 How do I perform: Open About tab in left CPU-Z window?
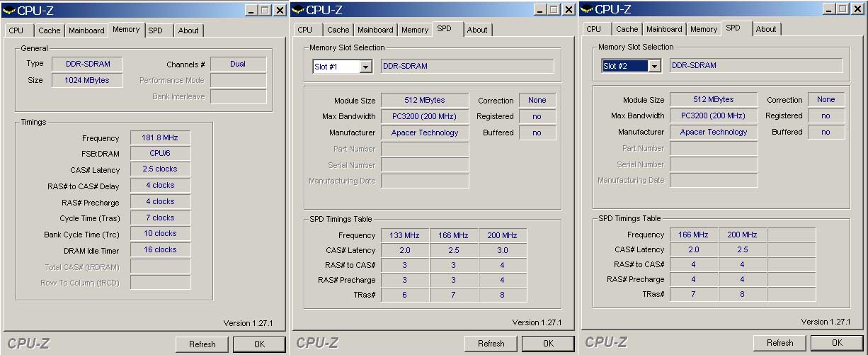coord(188,30)
